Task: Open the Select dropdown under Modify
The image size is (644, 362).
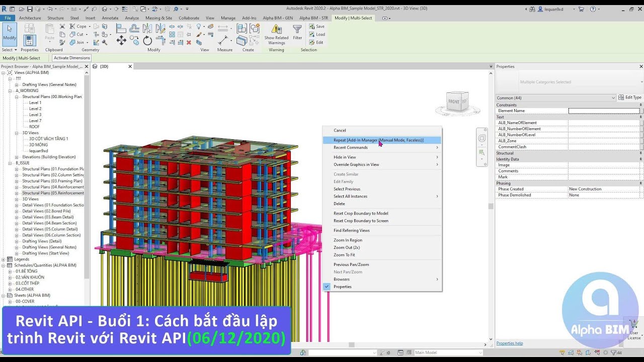Action: tap(9, 50)
